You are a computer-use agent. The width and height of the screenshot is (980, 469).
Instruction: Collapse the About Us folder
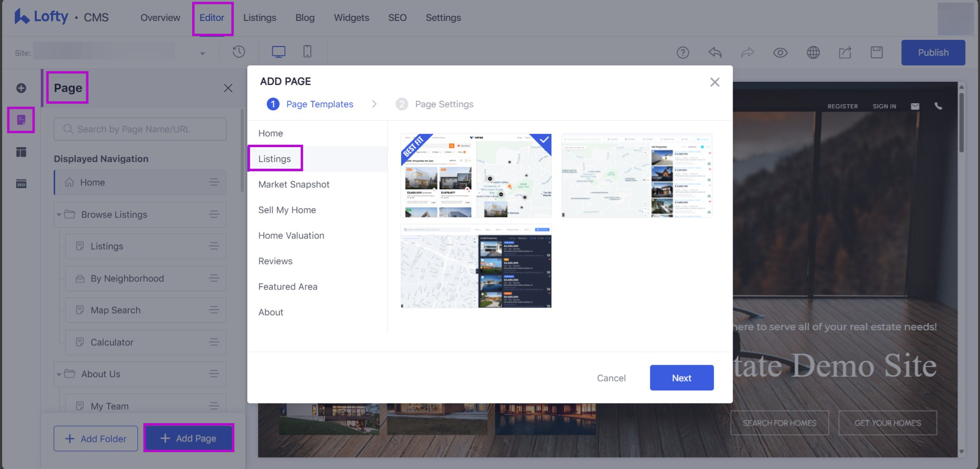59,374
